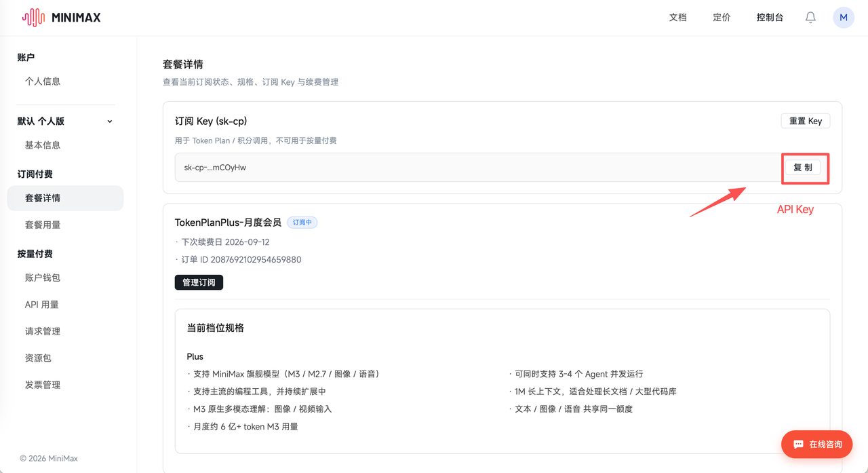Image resolution: width=868 pixels, height=473 pixels.
Task: Go to API 用量 page
Action: pos(42,305)
